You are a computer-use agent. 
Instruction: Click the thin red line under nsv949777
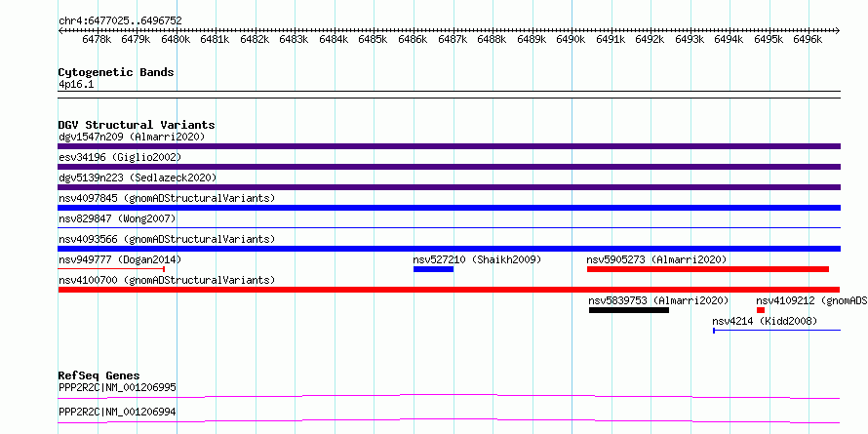point(111,269)
